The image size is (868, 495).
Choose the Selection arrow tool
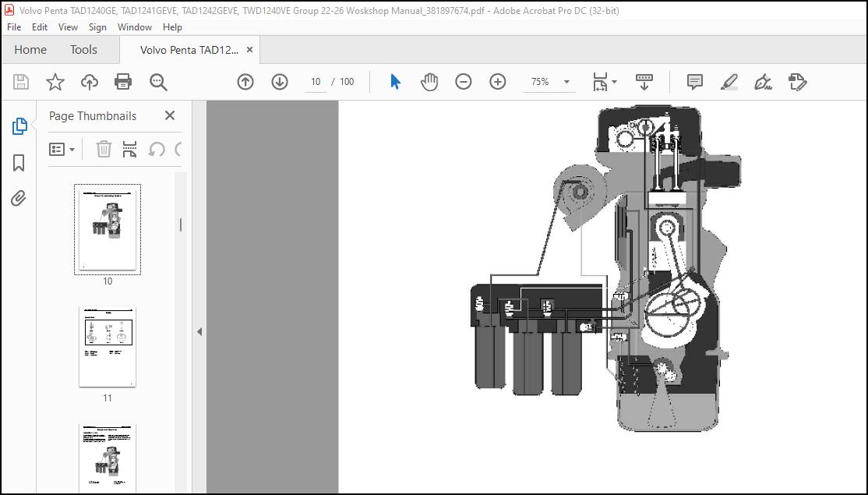tap(395, 82)
